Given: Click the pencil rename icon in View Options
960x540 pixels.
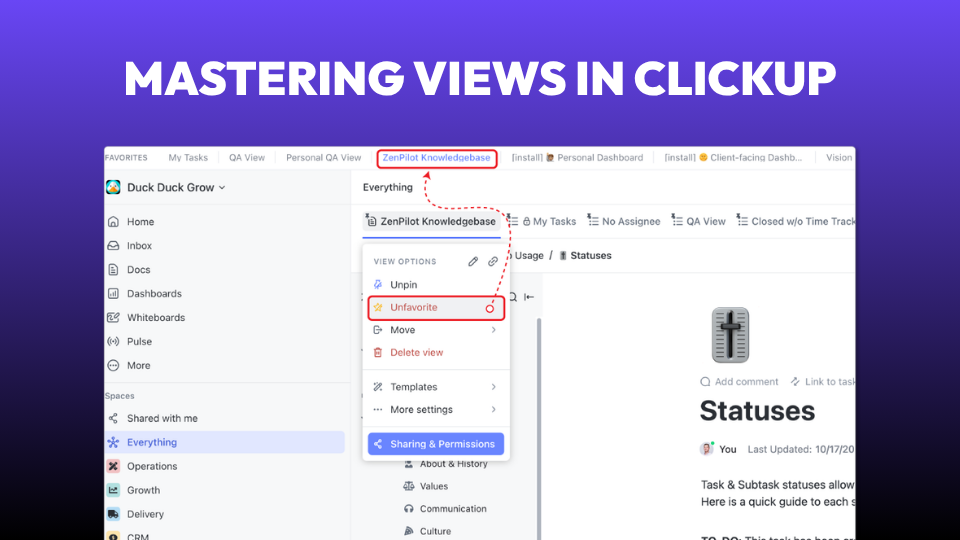Looking at the screenshot, I should [473, 261].
